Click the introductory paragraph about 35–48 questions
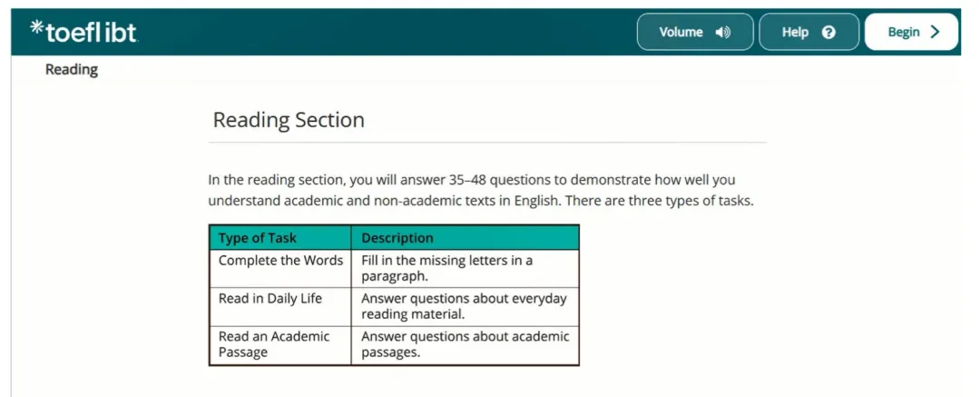Screen dimensions: 980x397 tap(481, 191)
